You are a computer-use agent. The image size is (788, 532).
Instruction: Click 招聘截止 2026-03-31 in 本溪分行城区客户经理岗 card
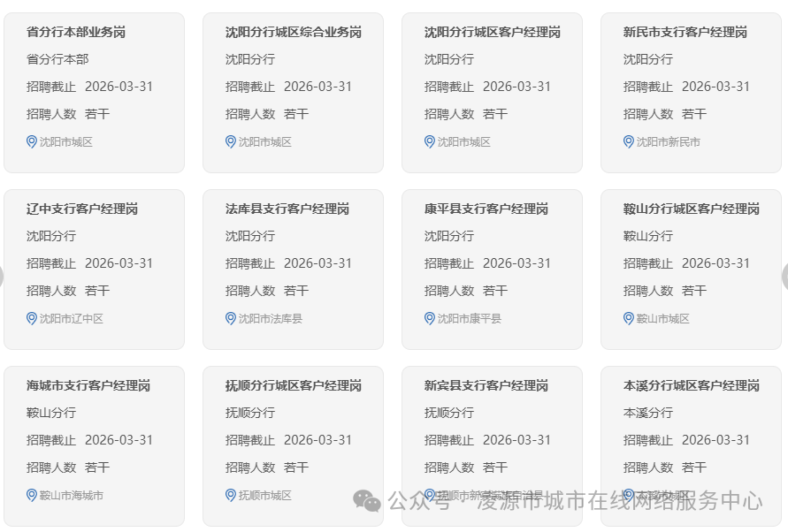[686, 440]
